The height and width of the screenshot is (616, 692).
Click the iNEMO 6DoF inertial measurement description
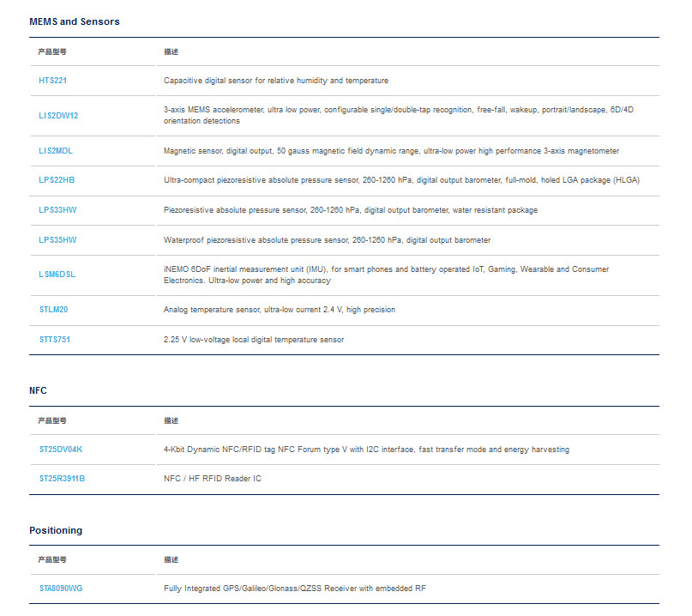point(386,275)
